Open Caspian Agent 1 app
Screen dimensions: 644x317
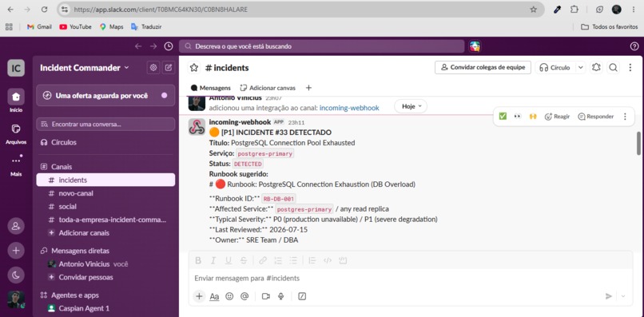coord(105,308)
